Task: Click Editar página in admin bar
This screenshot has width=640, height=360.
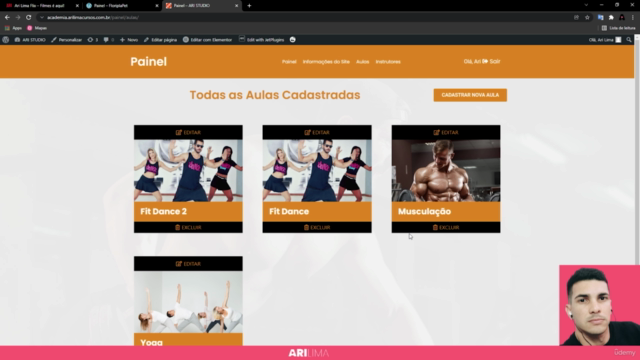Action: point(160,40)
